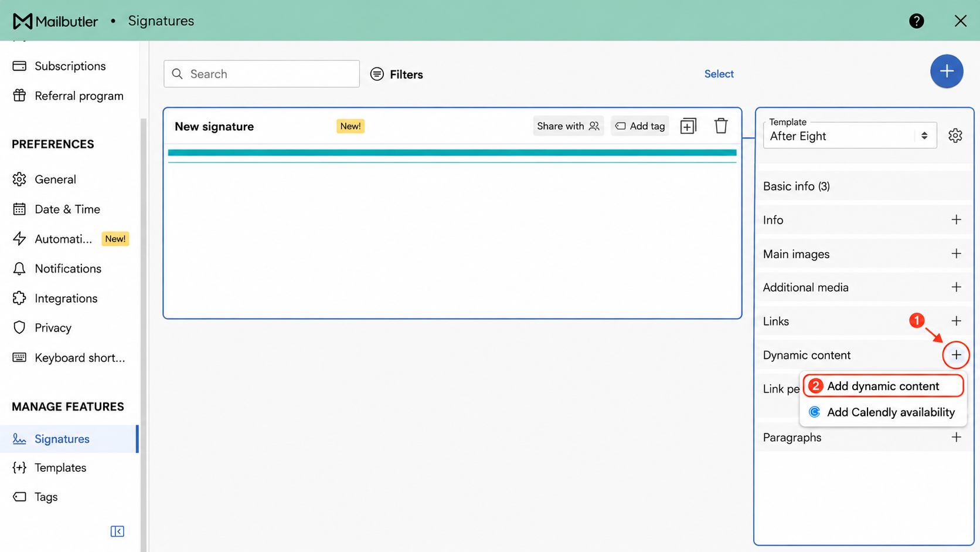Screen dimensions: 980x552
Task: Choose Add Calendly availability menu entry
Action: click(883, 412)
